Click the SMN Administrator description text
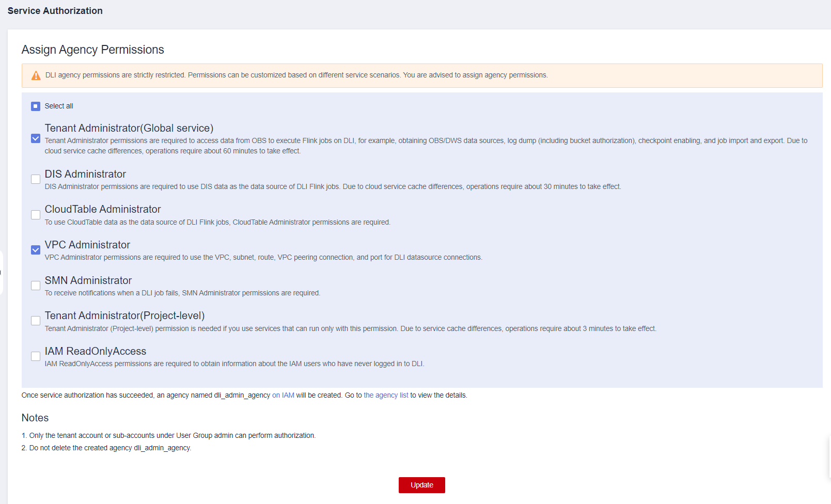Screen dimensions: 831x504 click(182, 293)
